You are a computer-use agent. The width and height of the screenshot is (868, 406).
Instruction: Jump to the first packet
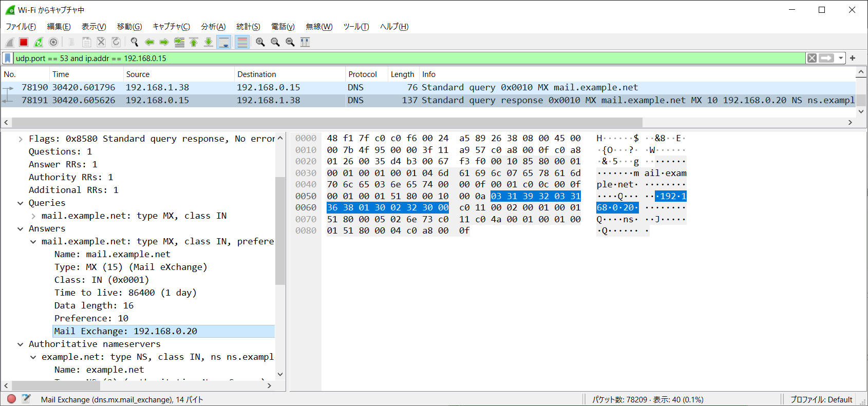(x=194, y=42)
